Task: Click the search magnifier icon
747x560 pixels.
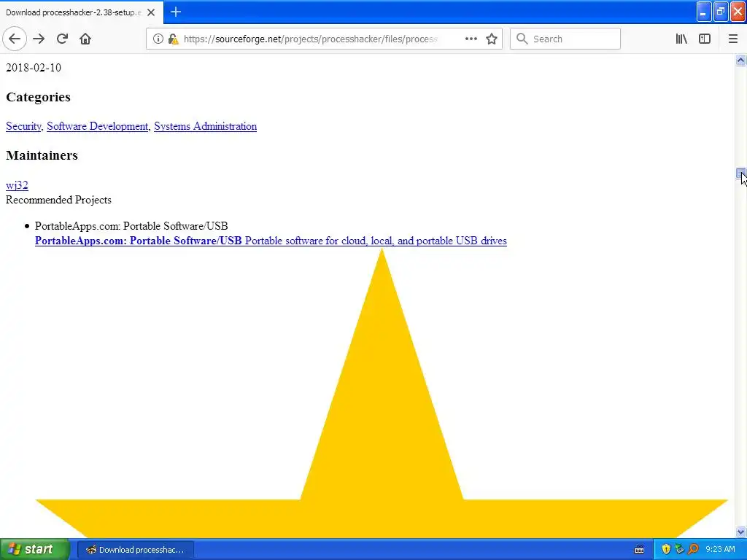Action: 522,39
